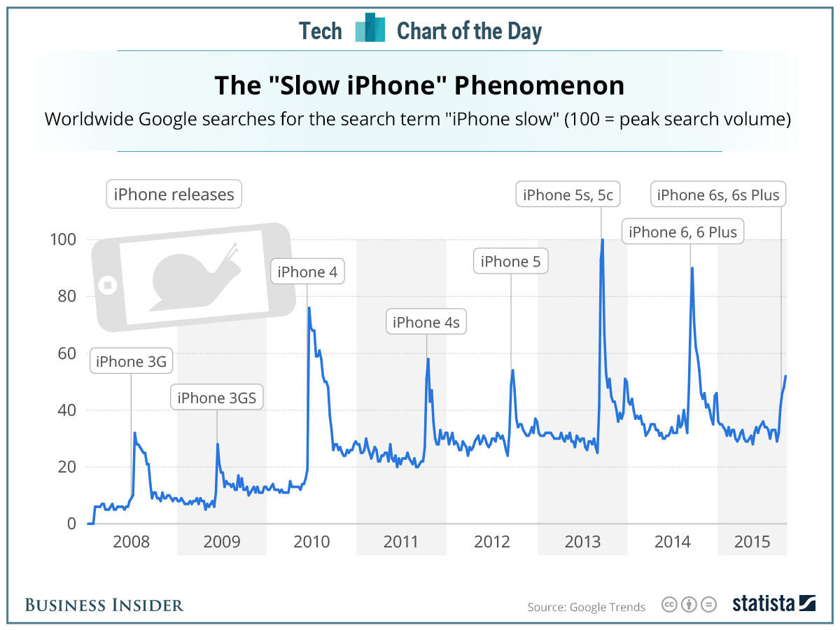Click the attribution person icon

click(689, 605)
